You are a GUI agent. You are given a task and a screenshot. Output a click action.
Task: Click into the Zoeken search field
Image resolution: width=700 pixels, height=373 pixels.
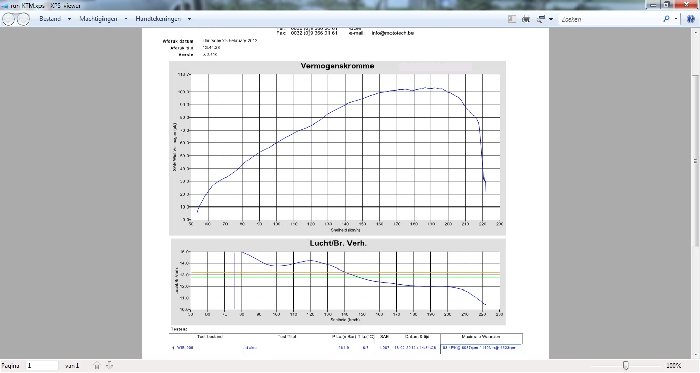[609, 19]
